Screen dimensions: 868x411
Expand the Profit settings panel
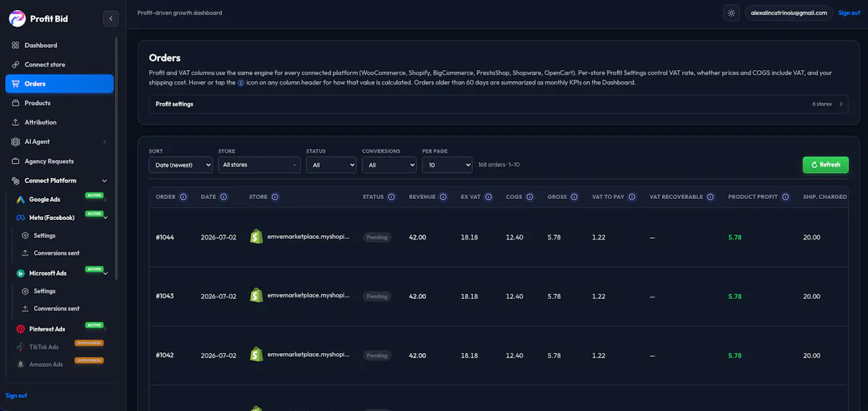pos(498,104)
